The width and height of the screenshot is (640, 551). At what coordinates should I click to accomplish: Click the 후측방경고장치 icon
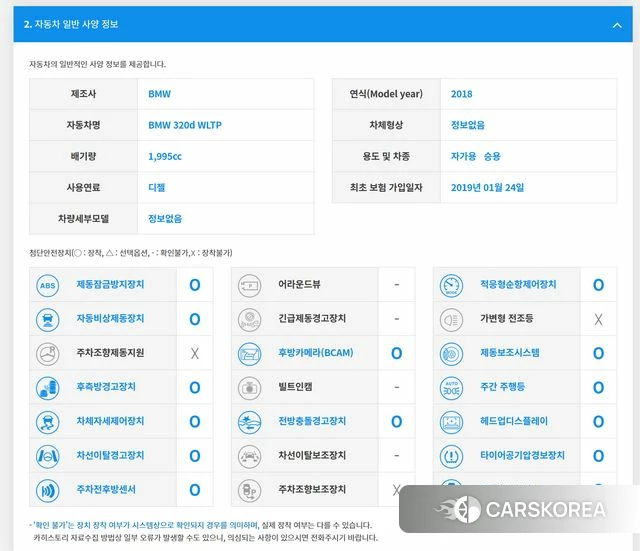[x=47, y=388]
